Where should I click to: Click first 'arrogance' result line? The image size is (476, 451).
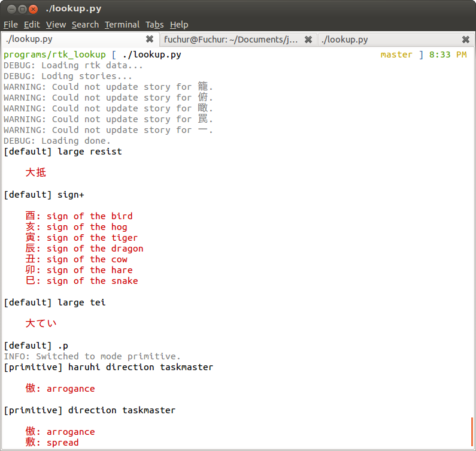[60, 389]
